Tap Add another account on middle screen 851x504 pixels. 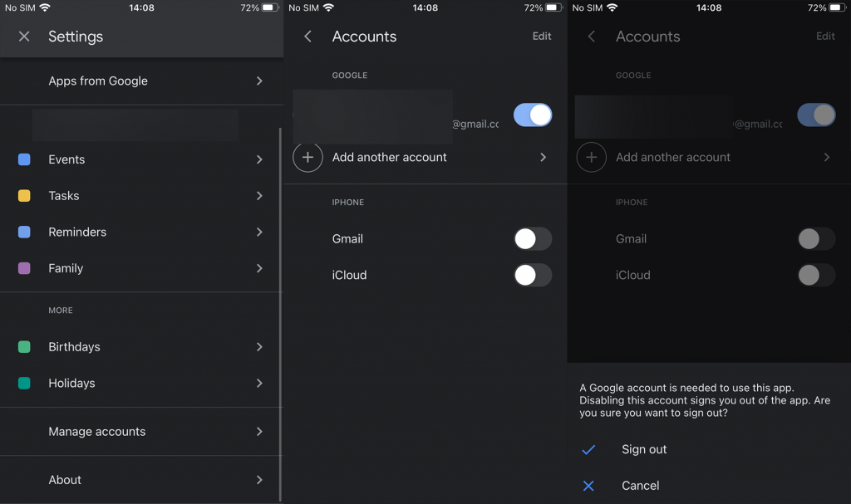click(389, 157)
